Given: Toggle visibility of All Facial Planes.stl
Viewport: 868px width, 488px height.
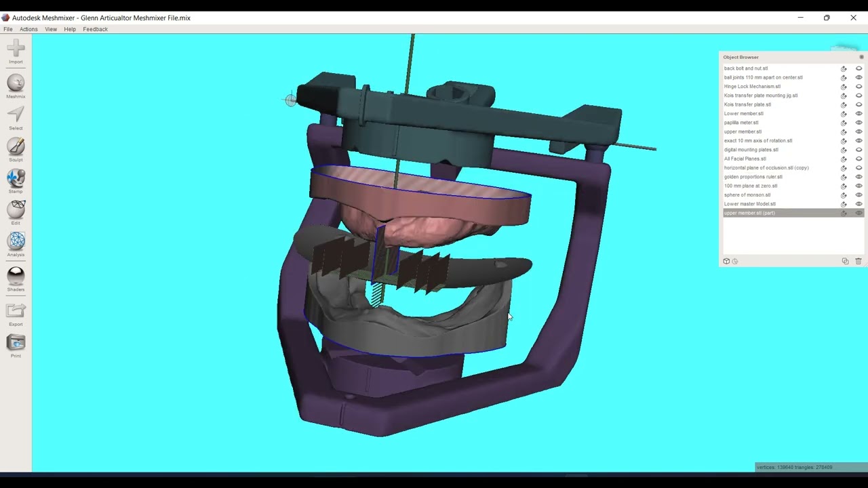Looking at the screenshot, I should [859, 159].
